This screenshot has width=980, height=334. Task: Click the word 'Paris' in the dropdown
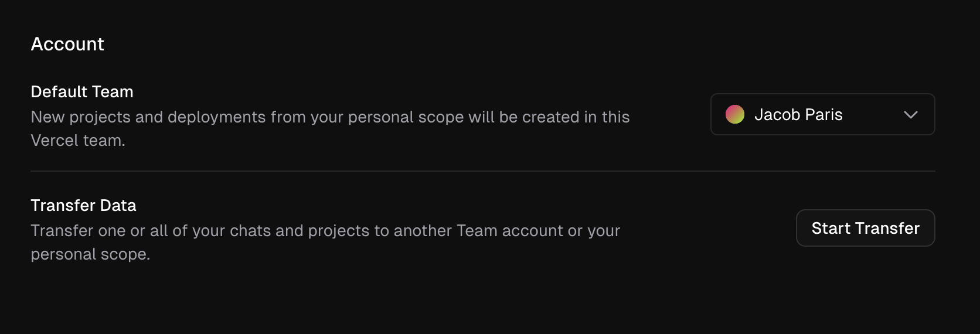pyautogui.click(x=824, y=115)
